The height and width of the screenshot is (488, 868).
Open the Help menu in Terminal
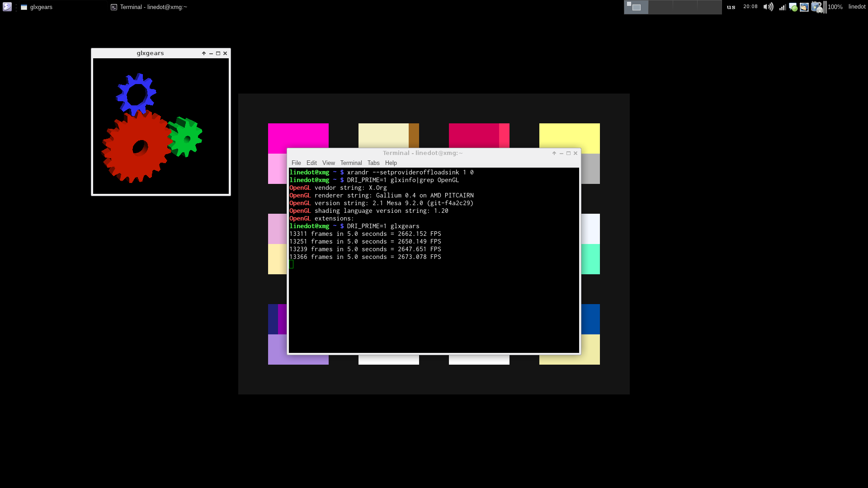coord(391,163)
